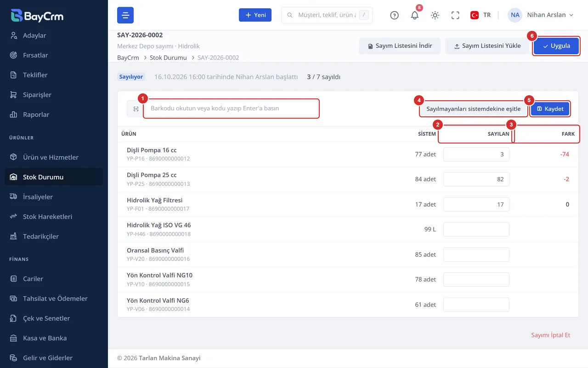The width and height of the screenshot is (588, 368).
Task: Focus the barcode entry field
Action: click(x=232, y=109)
